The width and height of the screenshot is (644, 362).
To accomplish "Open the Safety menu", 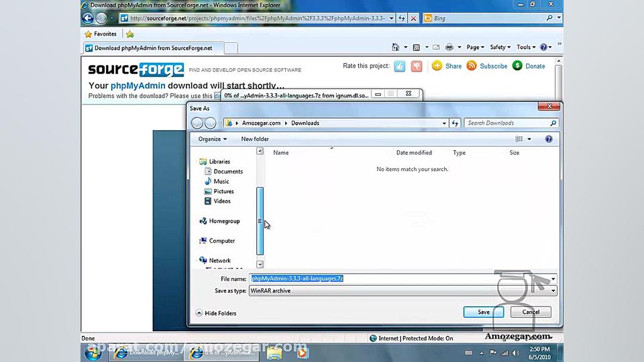I will pyautogui.click(x=500, y=47).
